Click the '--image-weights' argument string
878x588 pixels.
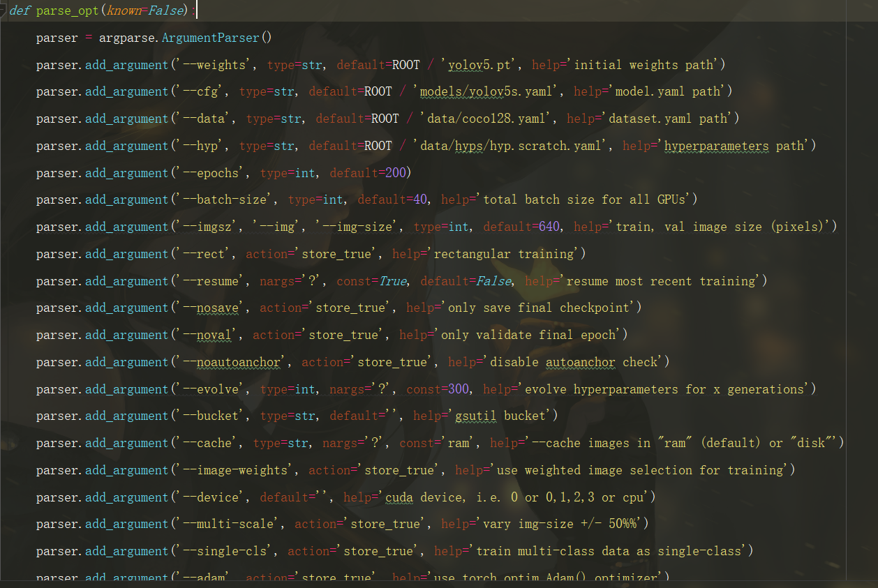coord(235,470)
